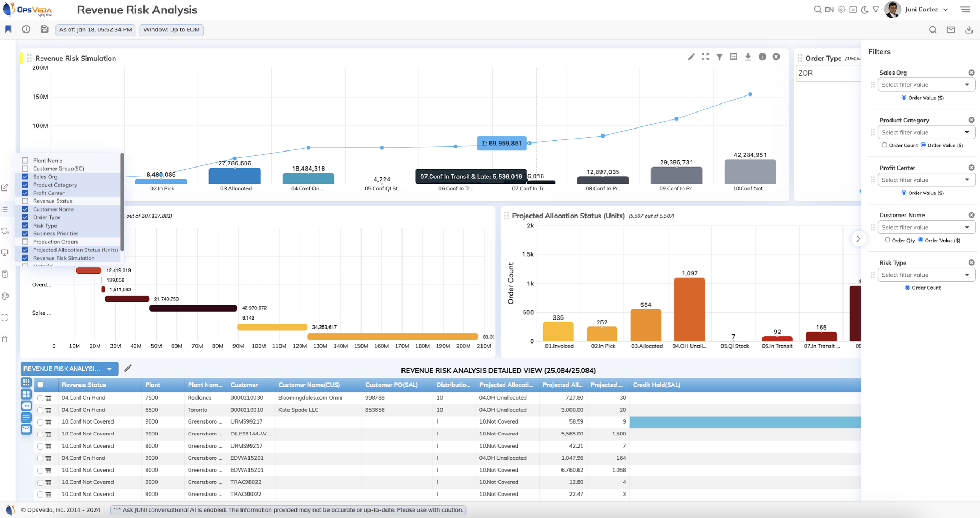Click the widget list scrollbar

click(122, 202)
